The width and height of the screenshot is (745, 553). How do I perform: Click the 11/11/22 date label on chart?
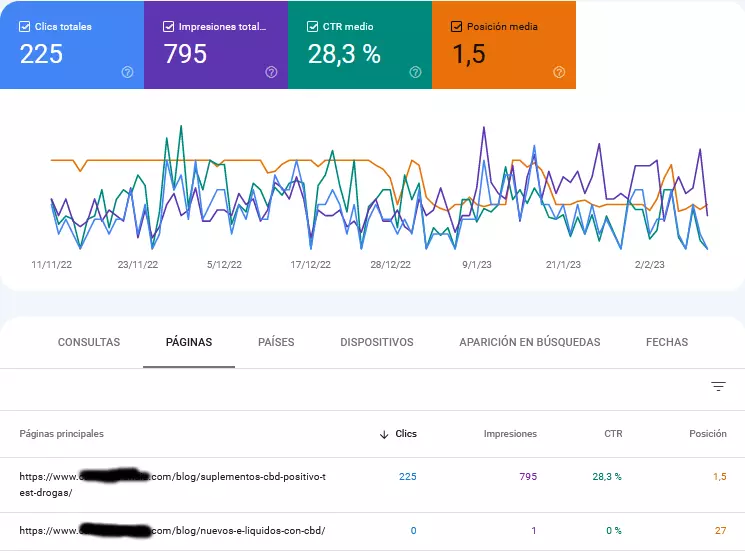pyautogui.click(x=52, y=265)
